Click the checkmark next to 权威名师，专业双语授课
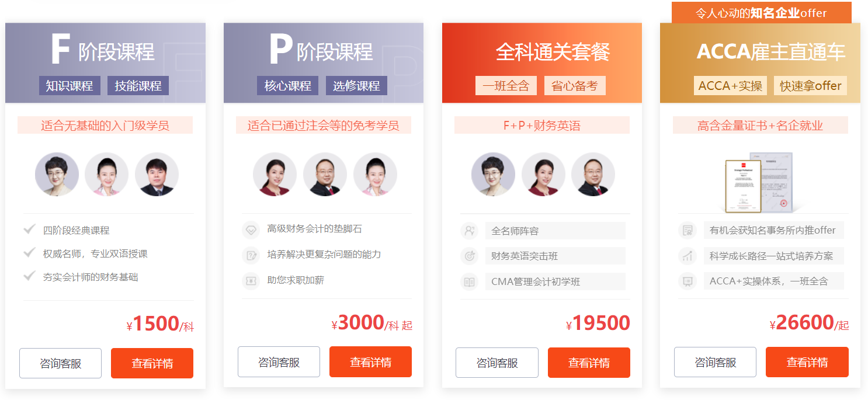 tap(29, 253)
